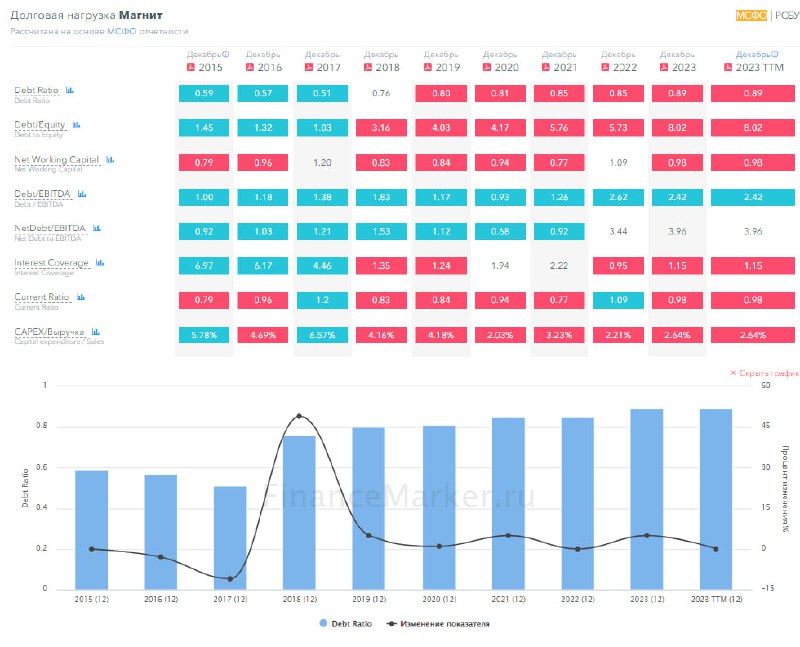Open the 2017 PDF report icon
Viewport: 800px width, 647px height.
309,67
